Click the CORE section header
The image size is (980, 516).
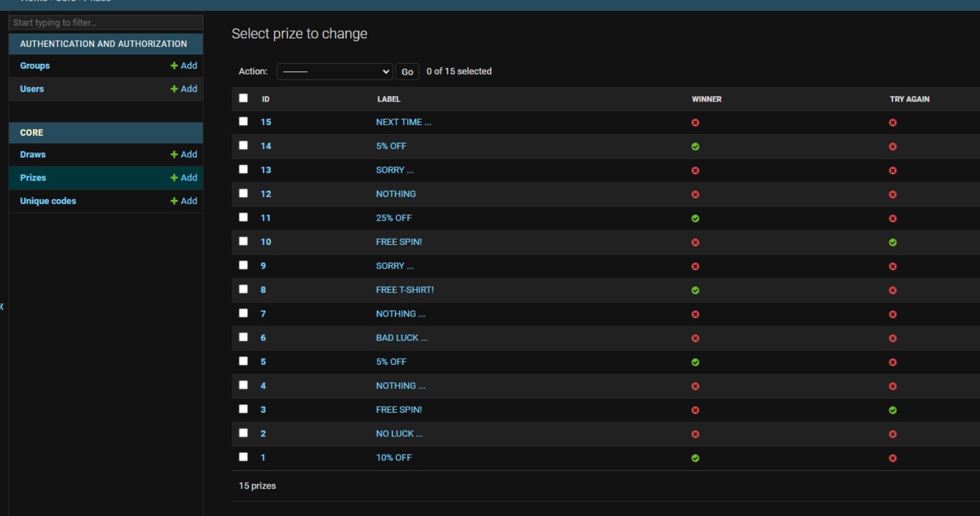point(32,132)
